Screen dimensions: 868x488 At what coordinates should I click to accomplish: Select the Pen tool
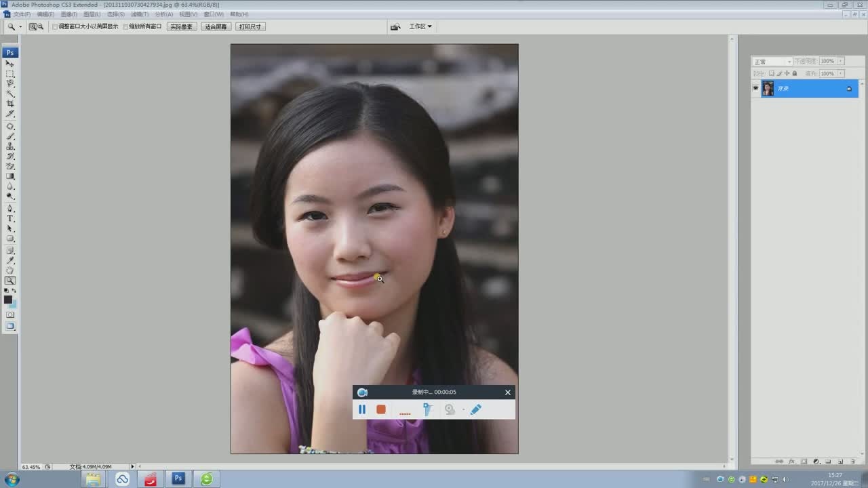(x=10, y=209)
